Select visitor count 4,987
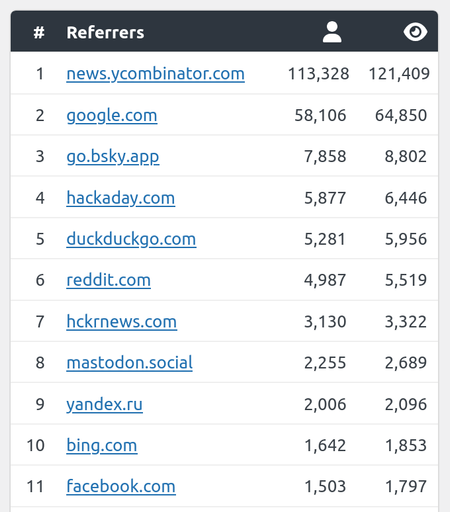Screen dimensions: 450x512 pyautogui.click(x=325, y=280)
